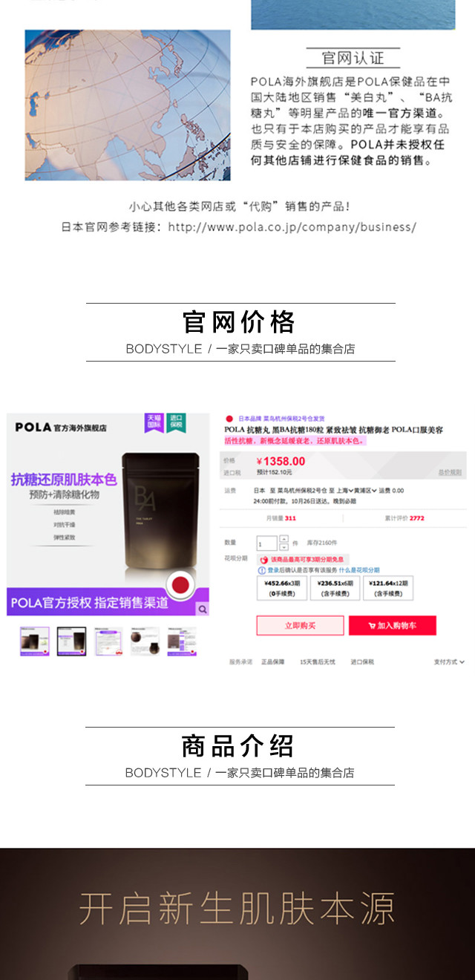Open the 上海 黄浦区 delivery location dropdown
This screenshot has height=980, width=475.
[356, 491]
